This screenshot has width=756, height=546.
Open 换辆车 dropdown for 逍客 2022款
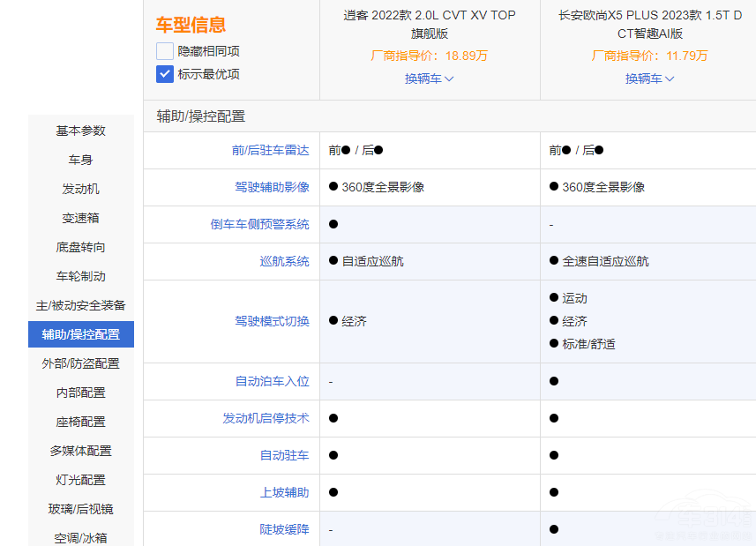click(x=429, y=79)
